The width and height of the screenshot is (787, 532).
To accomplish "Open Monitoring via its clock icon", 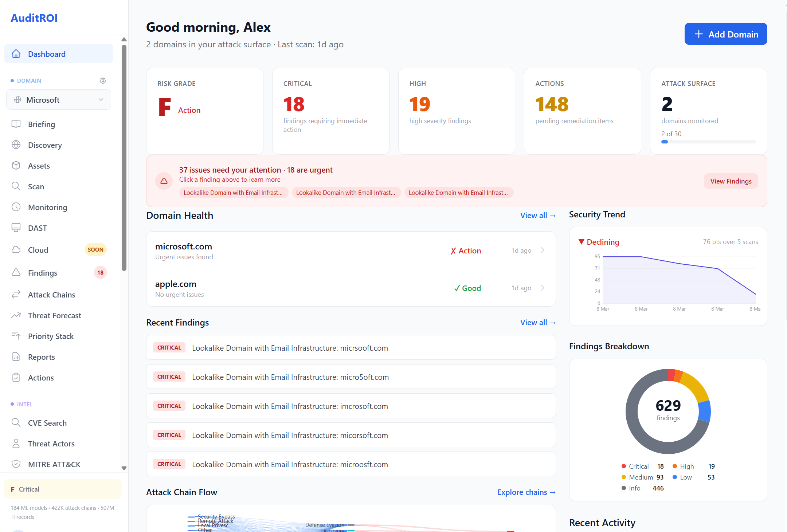I will click(16, 207).
